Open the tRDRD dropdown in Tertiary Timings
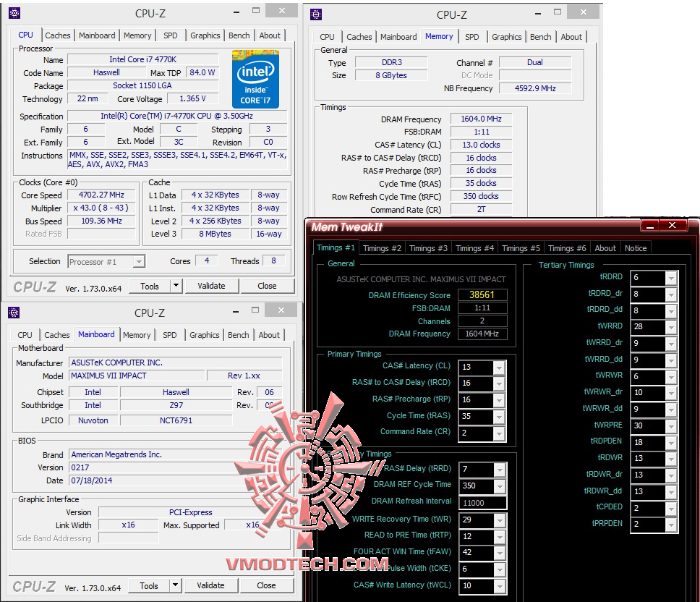The height and width of the screenshot is (602, 700). 671,279
